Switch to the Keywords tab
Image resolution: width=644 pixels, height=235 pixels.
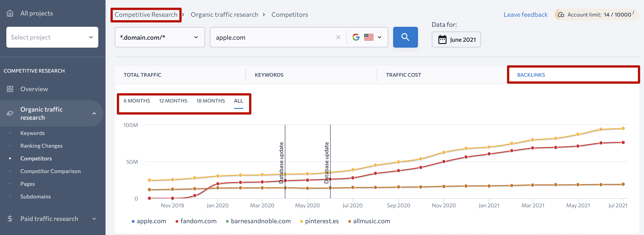(x=269, y=75)
